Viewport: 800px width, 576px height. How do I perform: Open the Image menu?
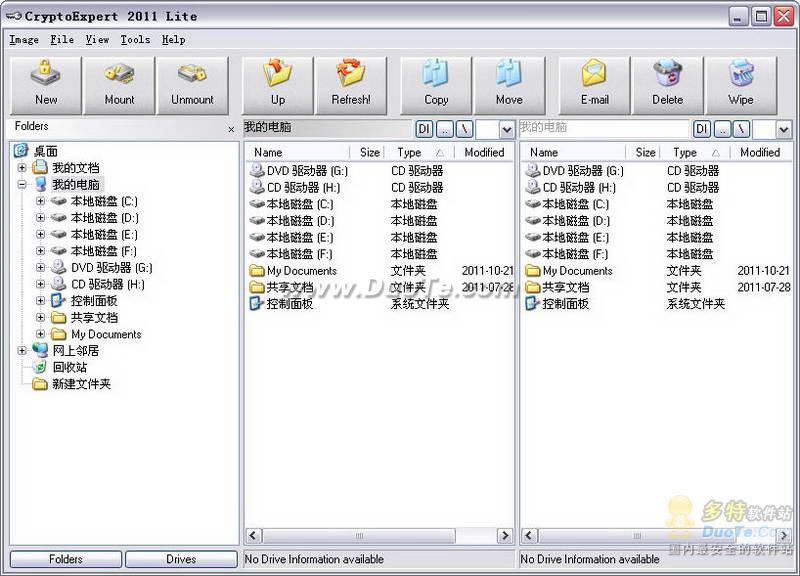coord(24,39)
